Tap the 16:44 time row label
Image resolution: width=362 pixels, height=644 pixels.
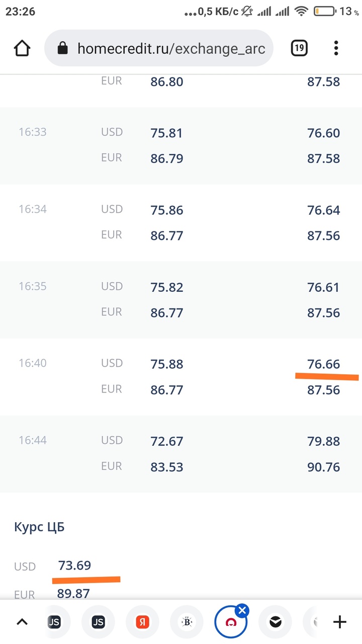(x=33, y=441)
